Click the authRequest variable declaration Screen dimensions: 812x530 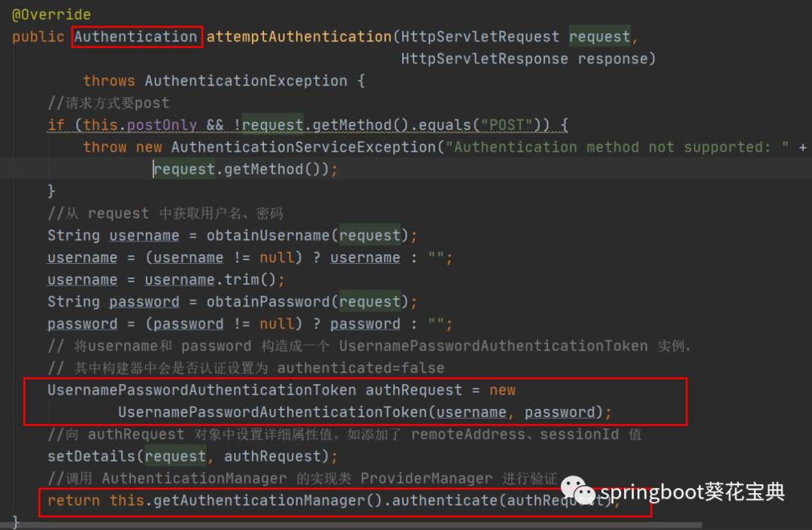[414, 390]
